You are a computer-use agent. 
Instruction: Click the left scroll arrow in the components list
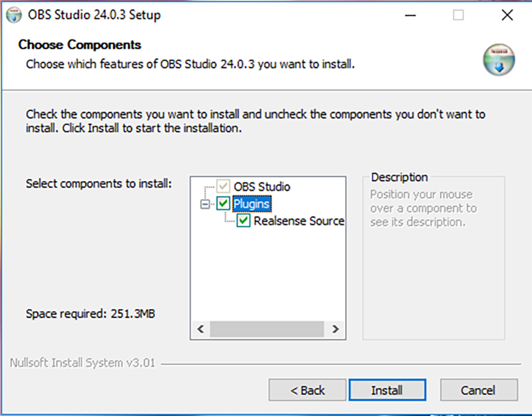[x=199, y=329]
